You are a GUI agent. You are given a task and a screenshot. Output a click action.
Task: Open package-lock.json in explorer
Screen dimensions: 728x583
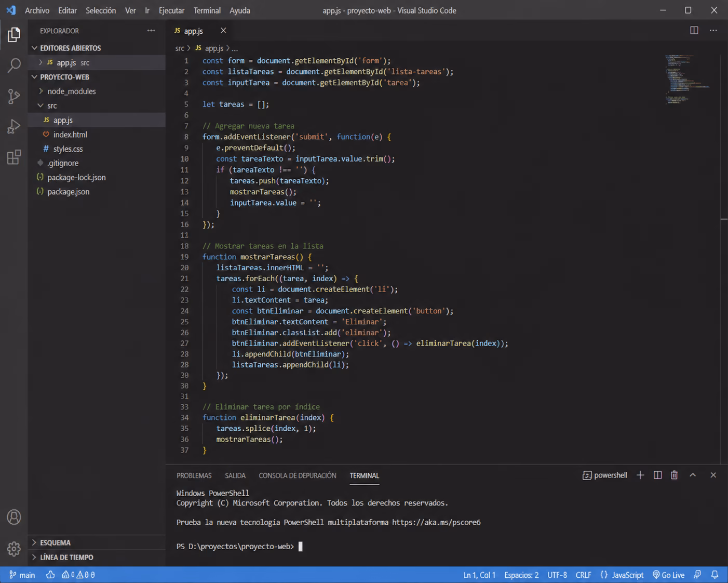[97, 177]
